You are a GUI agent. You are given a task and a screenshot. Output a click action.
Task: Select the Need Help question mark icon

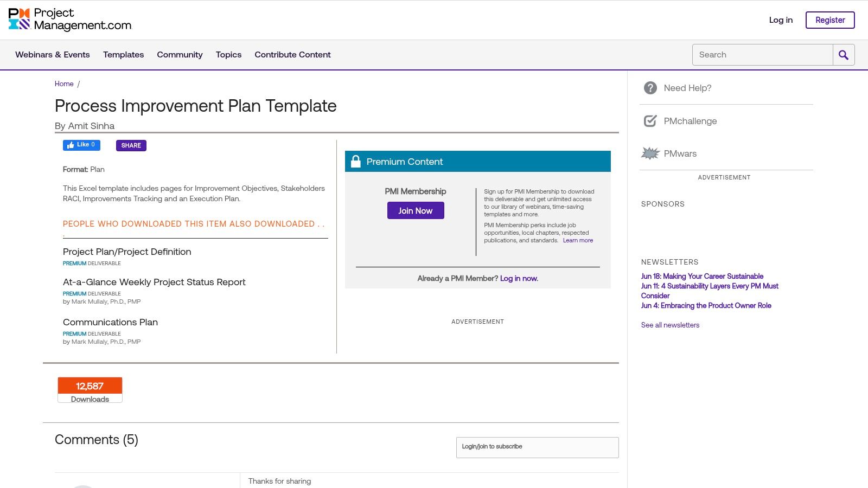(650, 87)
